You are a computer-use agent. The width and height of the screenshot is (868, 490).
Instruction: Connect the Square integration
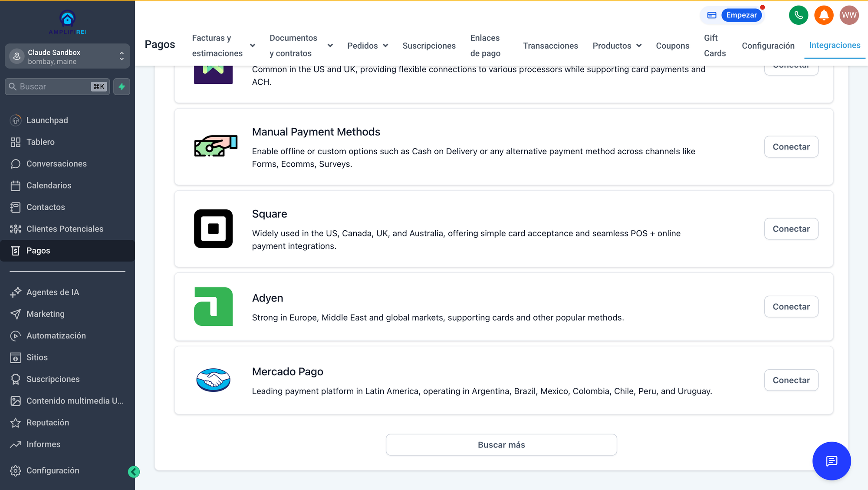[791, 229]
